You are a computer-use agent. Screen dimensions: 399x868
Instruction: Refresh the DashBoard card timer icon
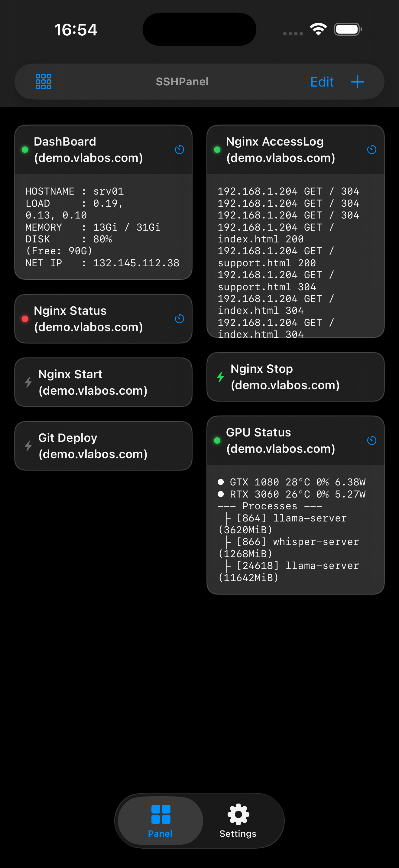pos(179,150)
